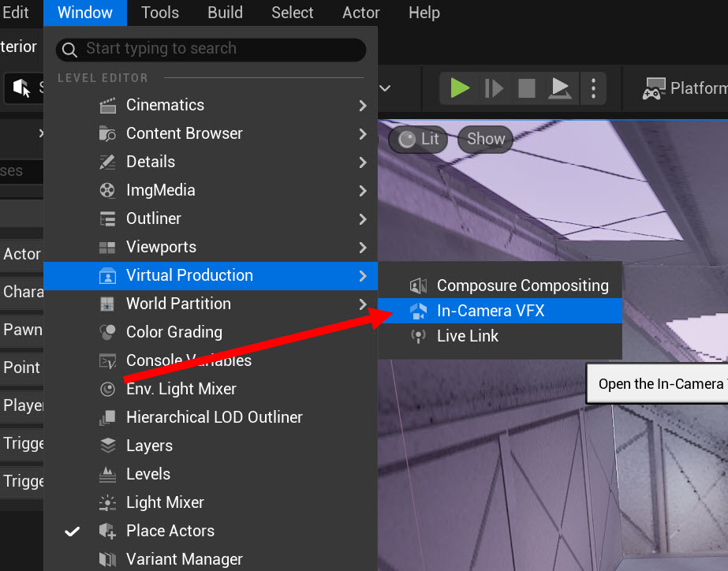This screenshot has height=571, width=728.
Task: Click the Outliner list icon
Action: coord(108,218)
